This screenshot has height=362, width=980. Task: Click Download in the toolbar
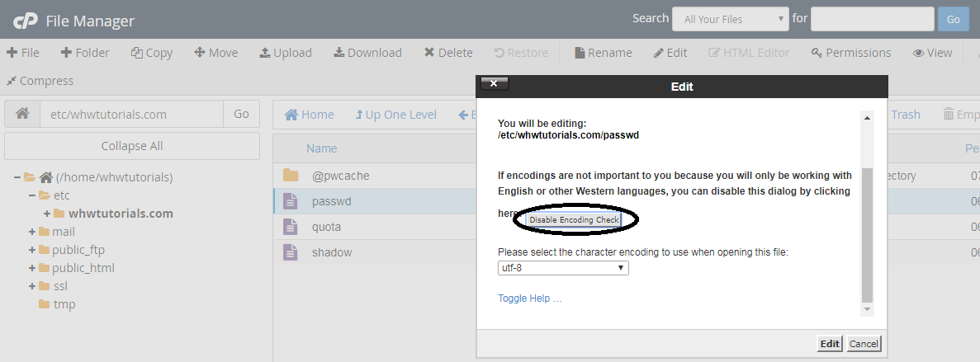point(367,53)
